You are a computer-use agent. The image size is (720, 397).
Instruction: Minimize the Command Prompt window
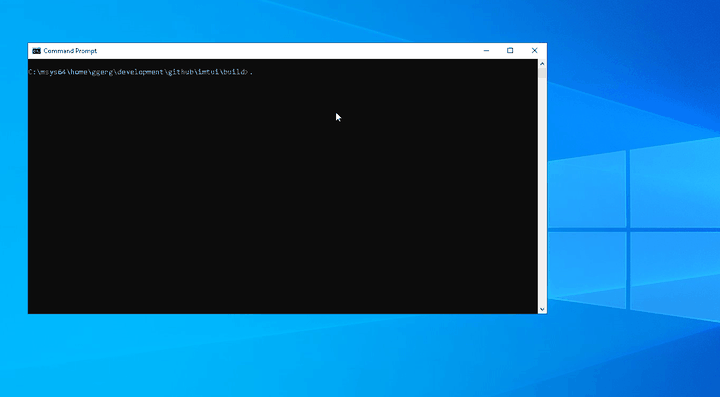(486, 51)
